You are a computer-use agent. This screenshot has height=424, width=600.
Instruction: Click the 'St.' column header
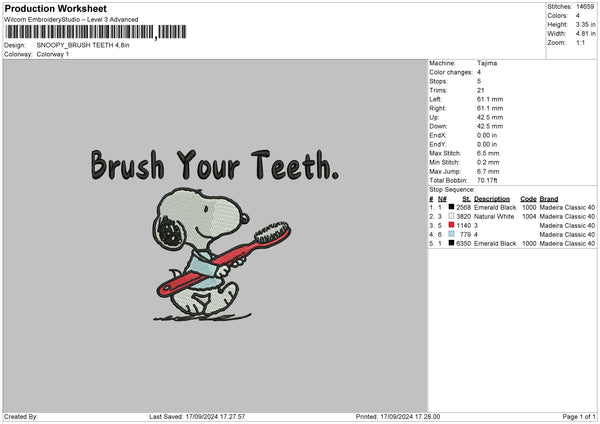click(x=466, y=199)
